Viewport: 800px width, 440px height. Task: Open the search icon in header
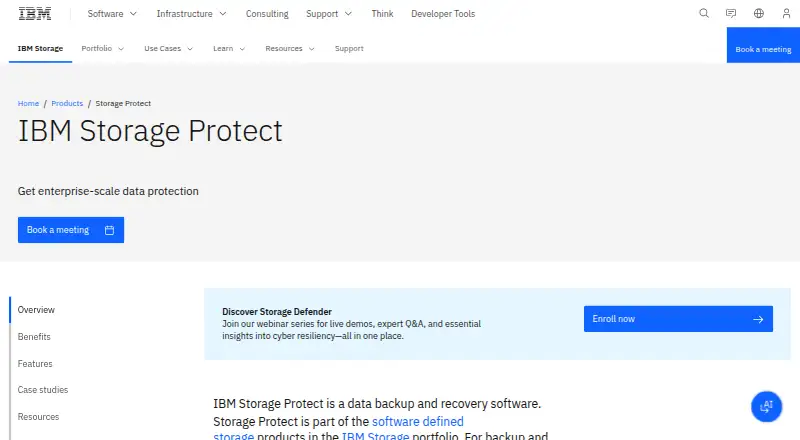(x=704, y=13)
